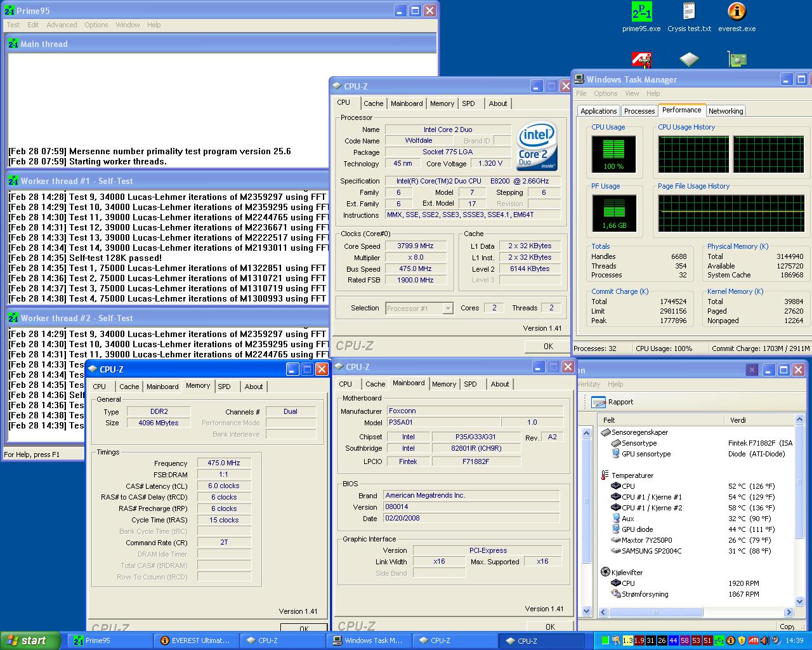Click Everest's horizontal scrollbar left arrow
812x650 pixels.
tap(603, 613)
